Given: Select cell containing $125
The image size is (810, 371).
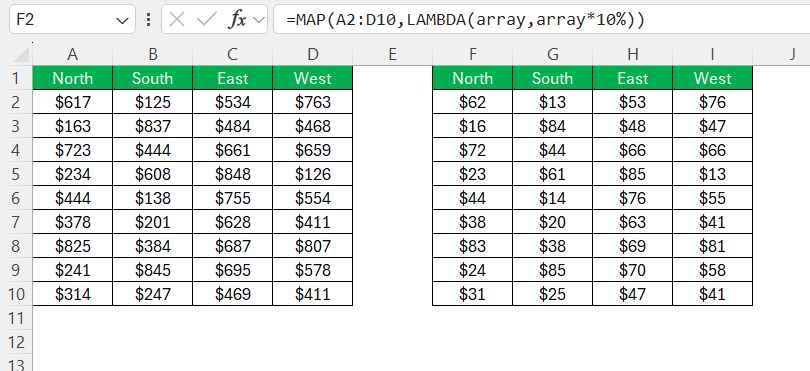Looking at the screenshot, I should [x=152, y=102].
